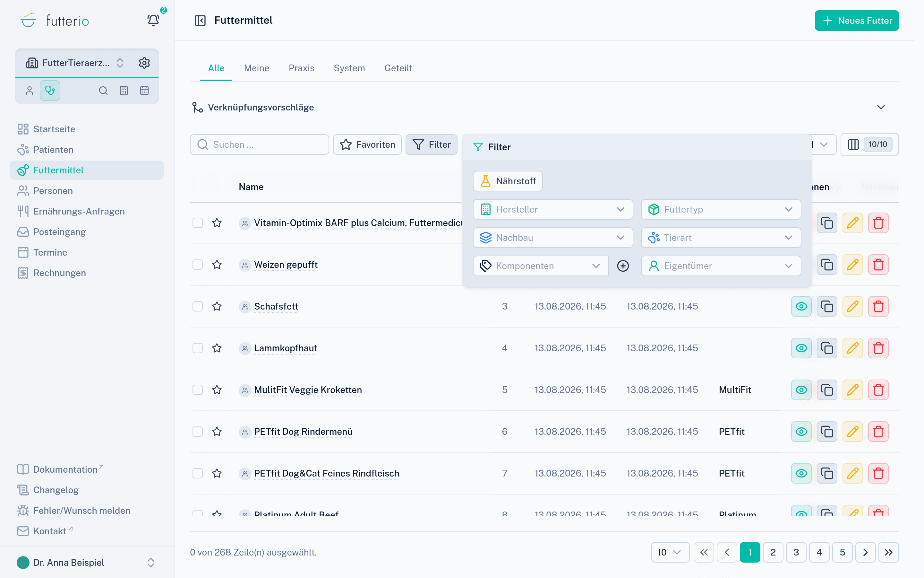Open the notifications bell
This screenshot has height=578, width=924.
coord(153,20)
